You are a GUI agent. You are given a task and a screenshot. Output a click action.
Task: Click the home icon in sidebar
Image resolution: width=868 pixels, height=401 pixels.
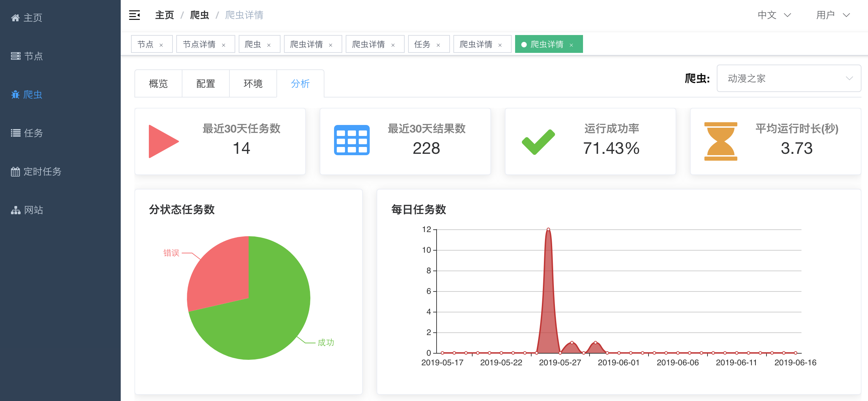[x=15, y=18]
